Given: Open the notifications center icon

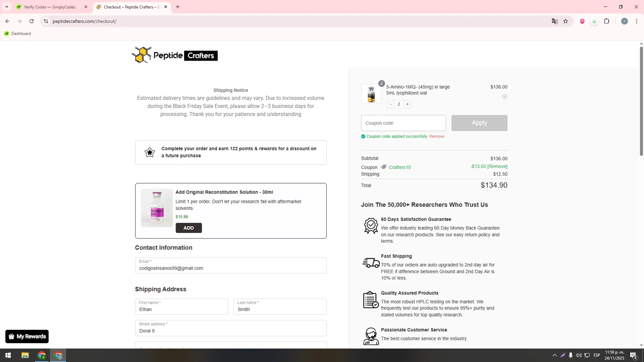Looking at the screenshot, I should click(633, 355).
